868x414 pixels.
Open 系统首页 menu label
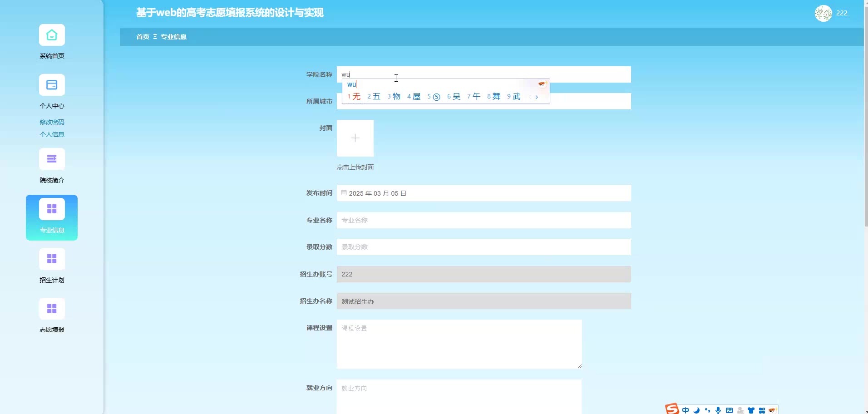[52, 56]
